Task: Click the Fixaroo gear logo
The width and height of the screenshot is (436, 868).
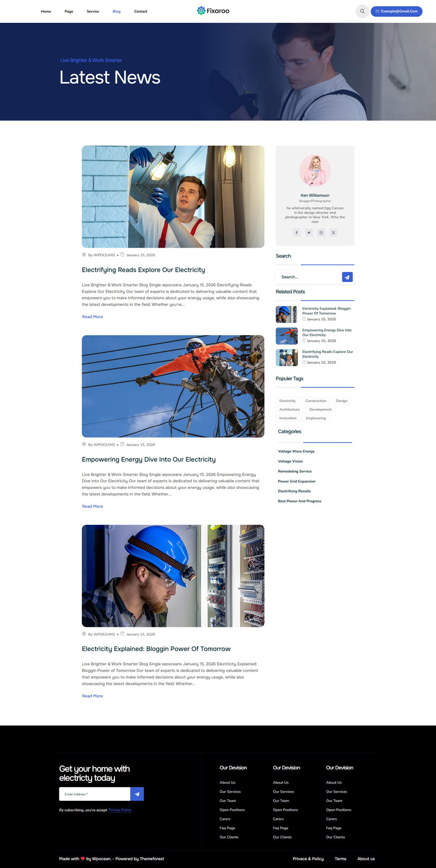Action: point(201,10)
